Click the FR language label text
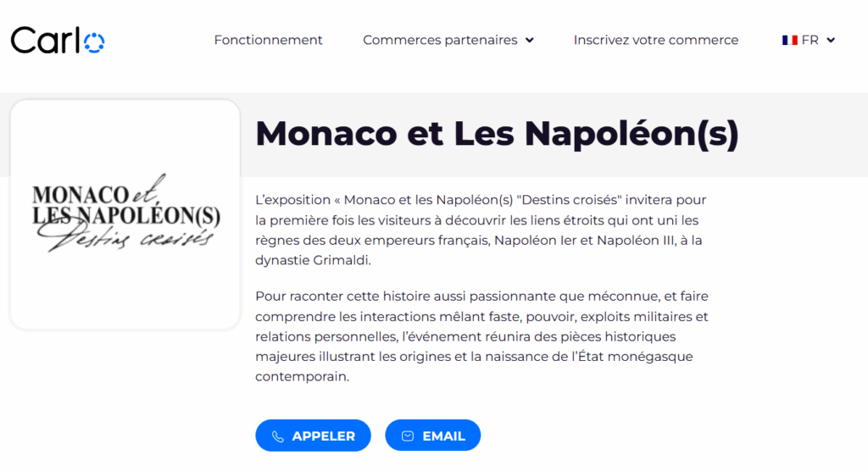868x472 pixels. coord(810,40)
